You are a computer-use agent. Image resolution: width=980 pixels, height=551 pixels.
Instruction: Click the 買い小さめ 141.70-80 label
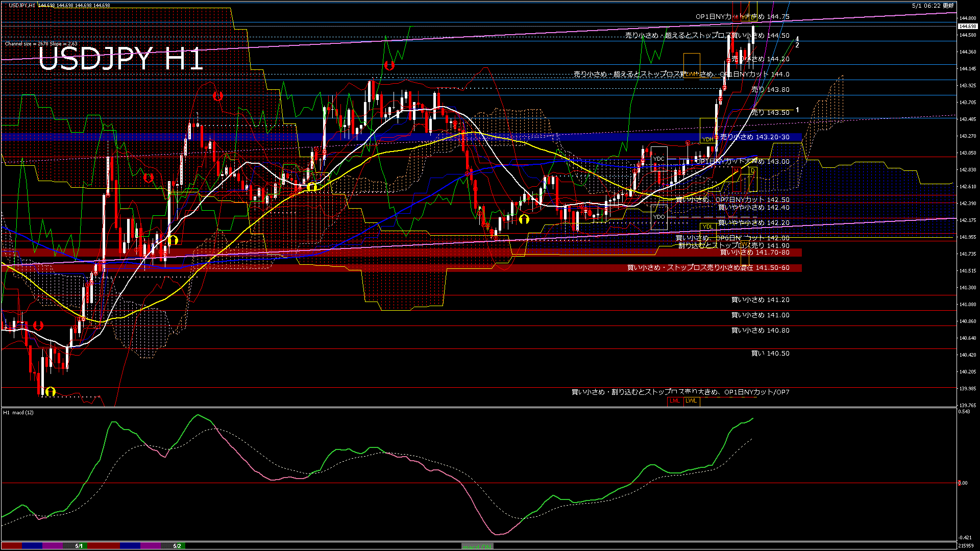click(x=754, y=253)
